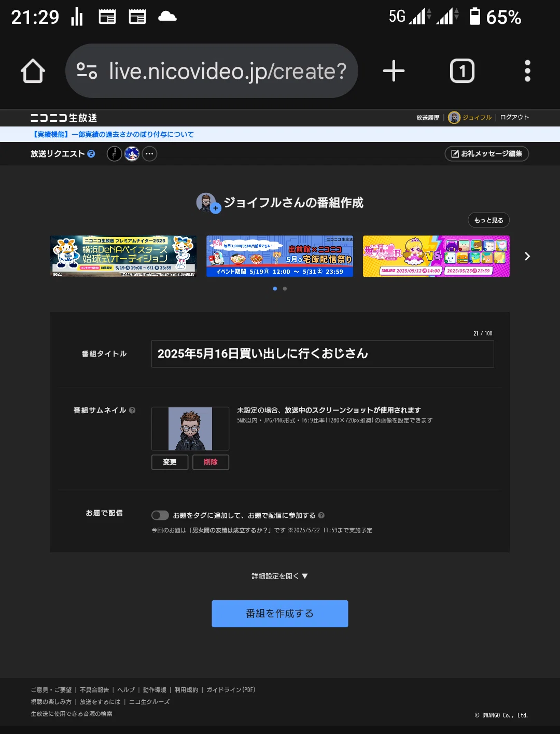560x734 pixels.
Task: Open 実績機能 announcement banner link
Action: tap(113, 134)
